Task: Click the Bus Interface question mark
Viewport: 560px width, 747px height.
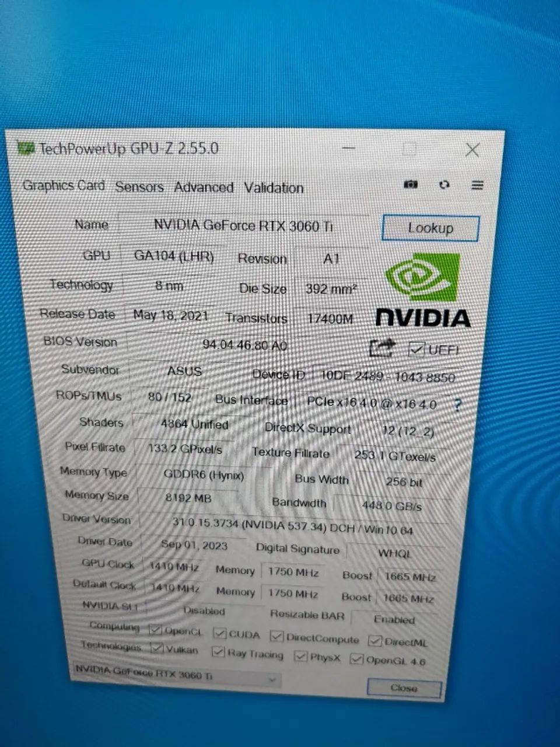Action: [457, 405]
